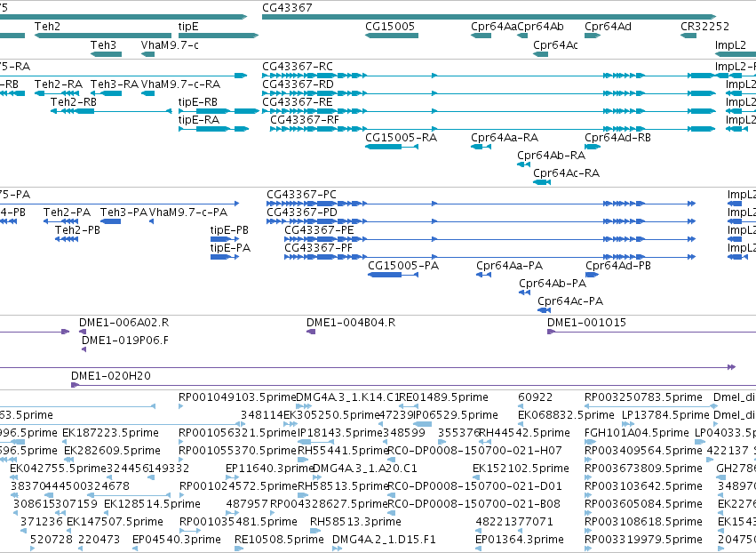Click the Cpr64Ab-RA transcript label
This screenshot has height=553, width=756.
tap(551, 156)
